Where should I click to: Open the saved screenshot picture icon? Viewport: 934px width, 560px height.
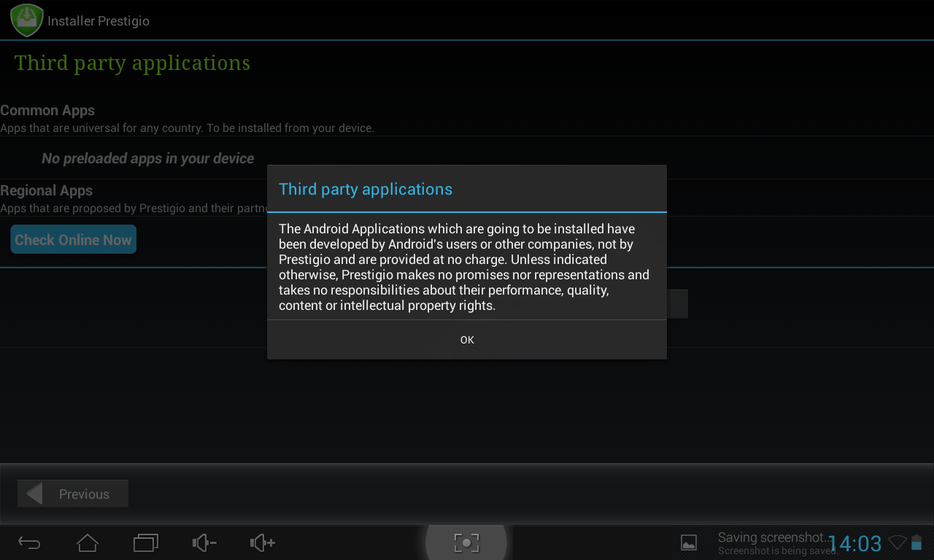click(689, 542)
